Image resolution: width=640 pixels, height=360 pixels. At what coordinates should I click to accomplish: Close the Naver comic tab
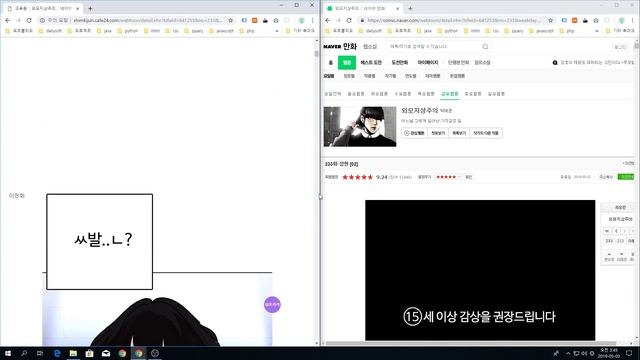[x=398, y=8]
